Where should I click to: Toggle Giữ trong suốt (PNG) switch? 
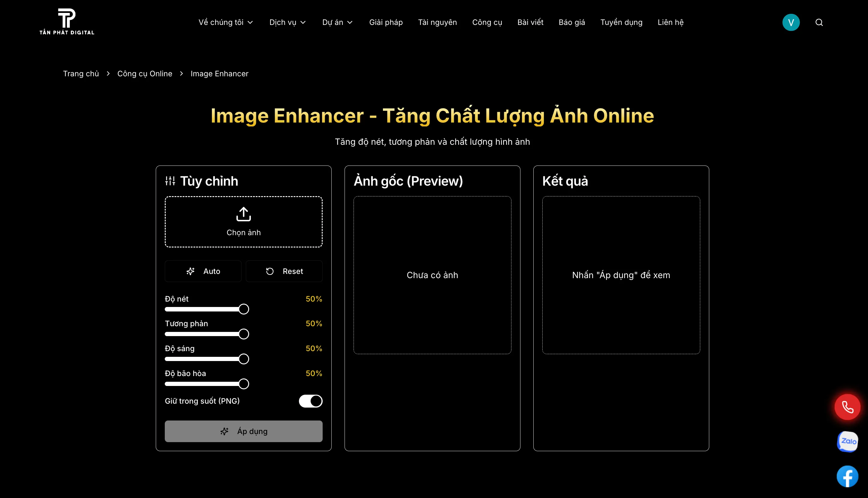pyautogui.click(x=310, y=401)
